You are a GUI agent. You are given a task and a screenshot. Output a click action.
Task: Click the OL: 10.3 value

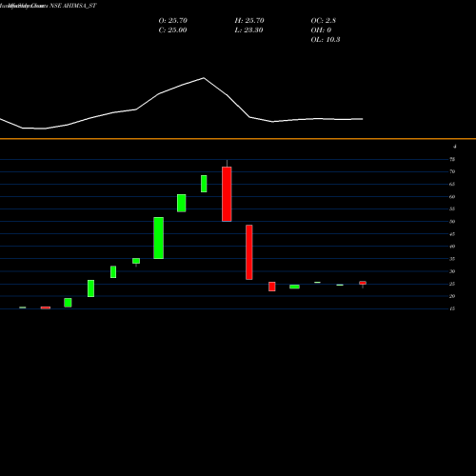(x=326, y=40)
